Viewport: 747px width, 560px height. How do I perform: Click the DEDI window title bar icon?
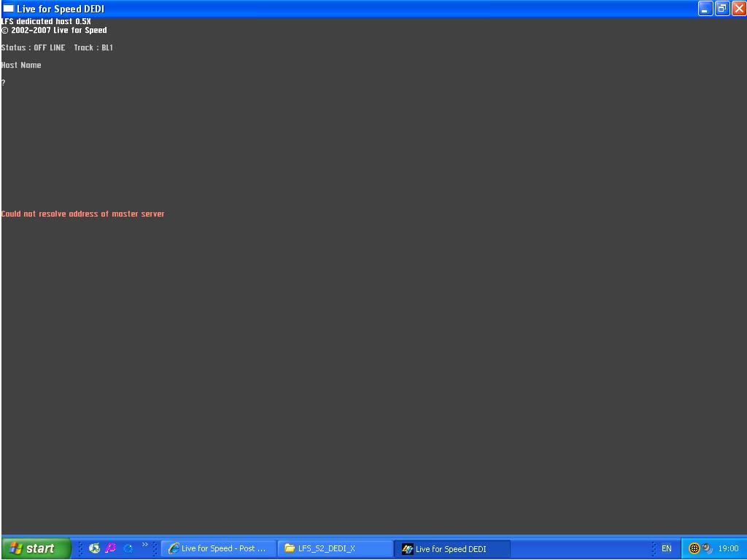click(9, 9)
